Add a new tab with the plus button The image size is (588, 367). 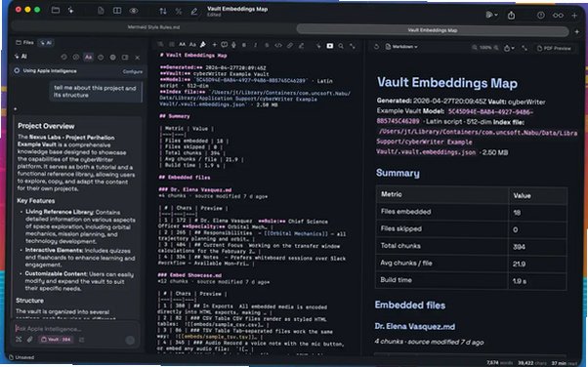tap(576, 32)
